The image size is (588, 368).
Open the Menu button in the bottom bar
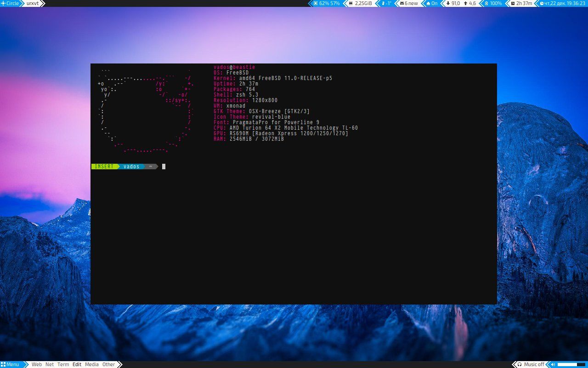coord(10,364)
